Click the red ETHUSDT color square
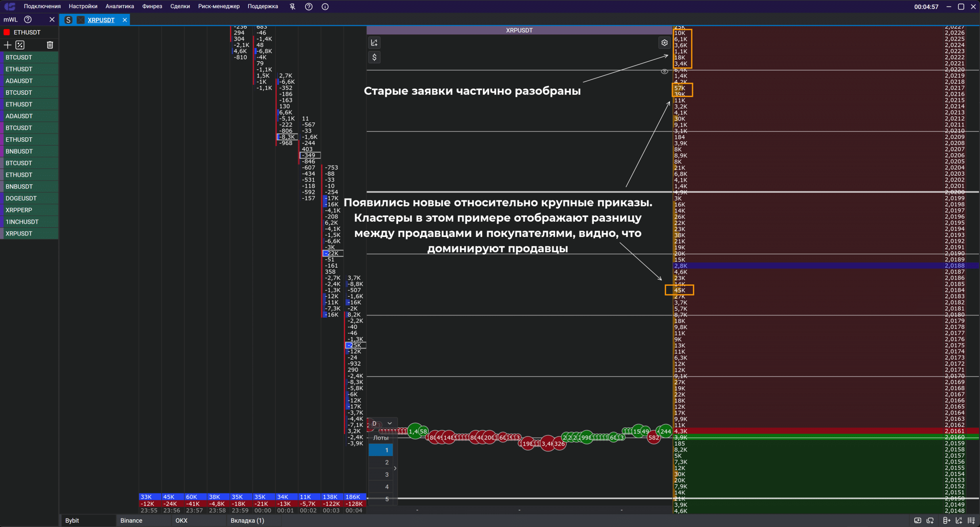 [7, 33]
